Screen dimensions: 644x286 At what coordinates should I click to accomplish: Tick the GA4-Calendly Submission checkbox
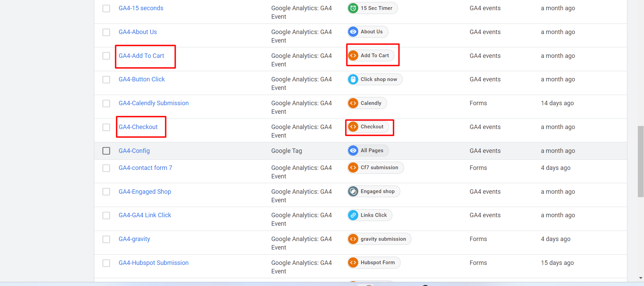106,104
